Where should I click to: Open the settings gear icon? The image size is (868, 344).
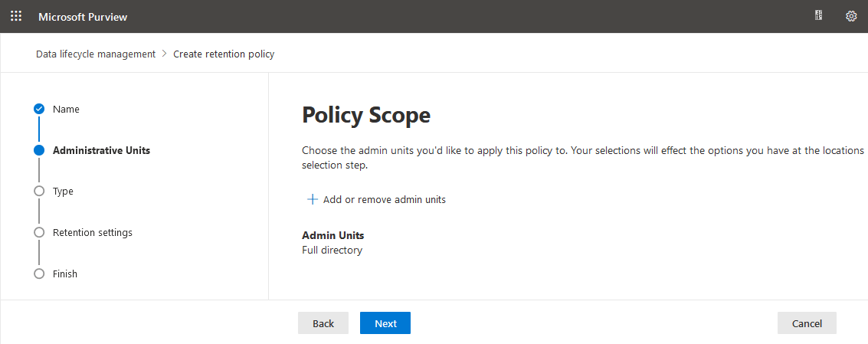pos(851,16)
